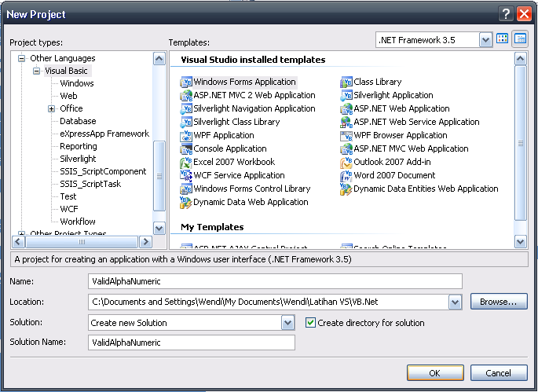Click templates list scroll down arrow
This screenshot has height=392, width=538.
(521, 242)
